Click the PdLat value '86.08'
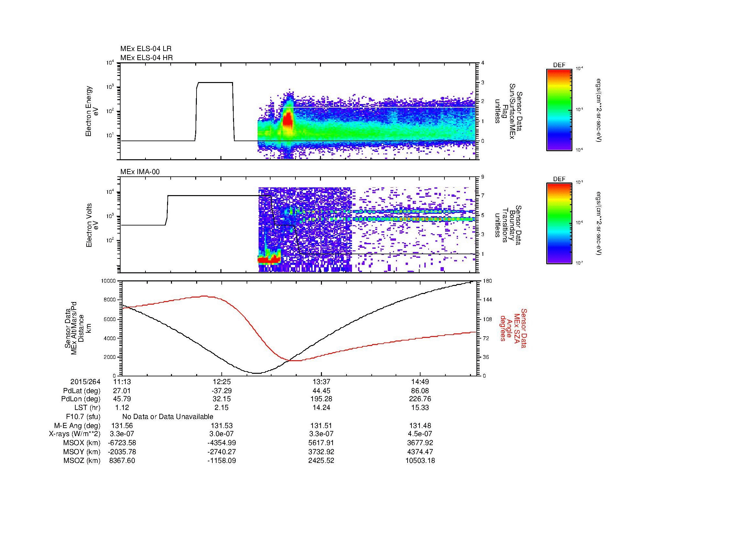 point(420,391)
